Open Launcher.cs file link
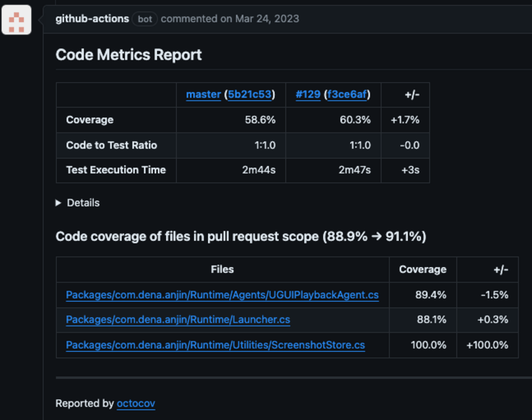 coord(178,319)
